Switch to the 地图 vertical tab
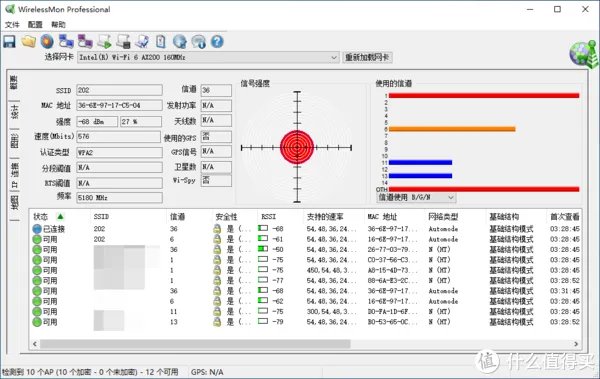 [14, 203]
